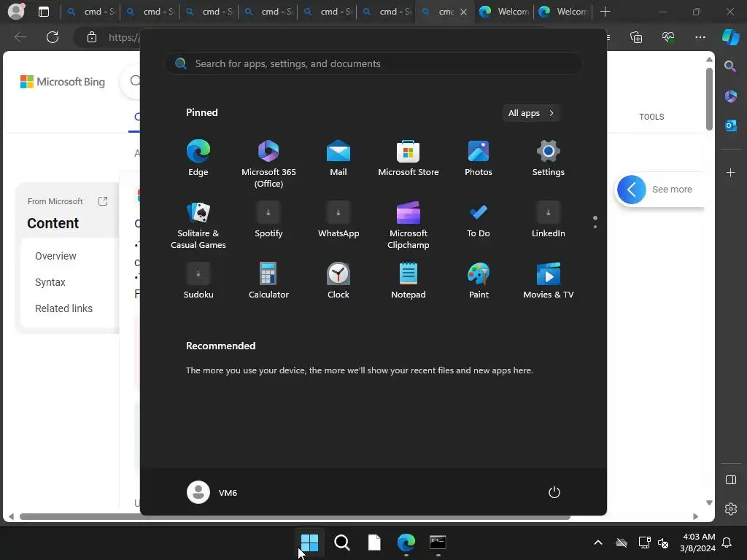The image size is (747, 560).
Task: Open Edge sidebar settings gear
Action: pyautogui.click(x=730, y=509)
